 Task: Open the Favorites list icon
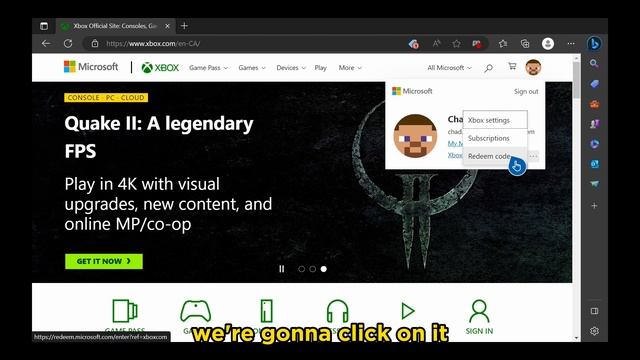tap(503, 43)
